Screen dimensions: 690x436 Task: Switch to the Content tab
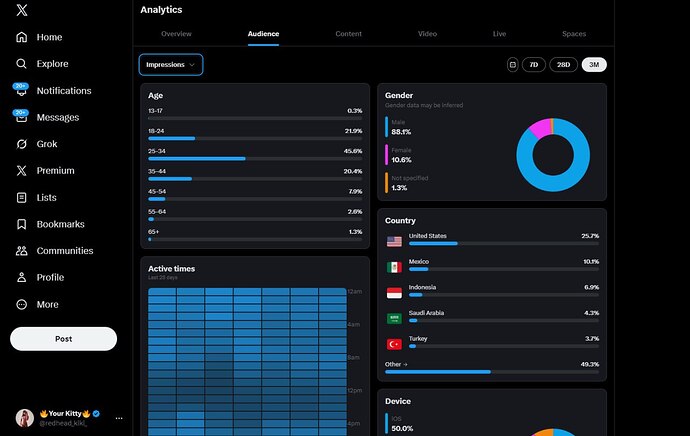pyautogui.click(x=349, y=34)
